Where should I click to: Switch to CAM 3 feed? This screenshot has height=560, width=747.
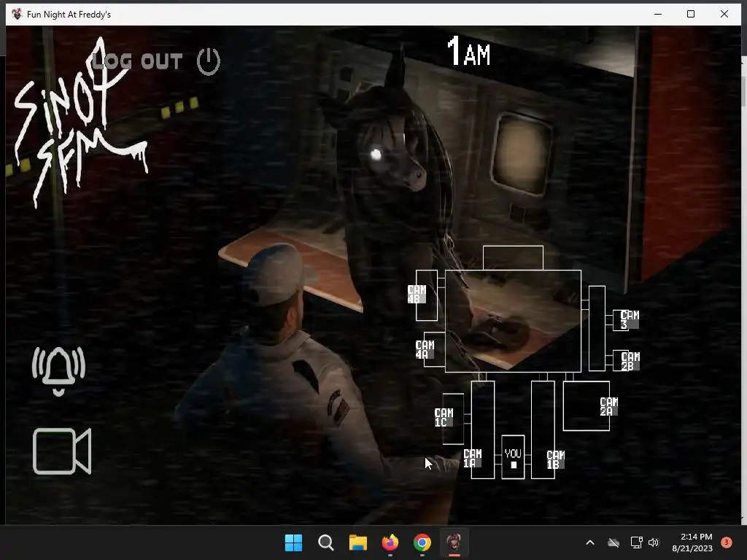pos(630,319)
